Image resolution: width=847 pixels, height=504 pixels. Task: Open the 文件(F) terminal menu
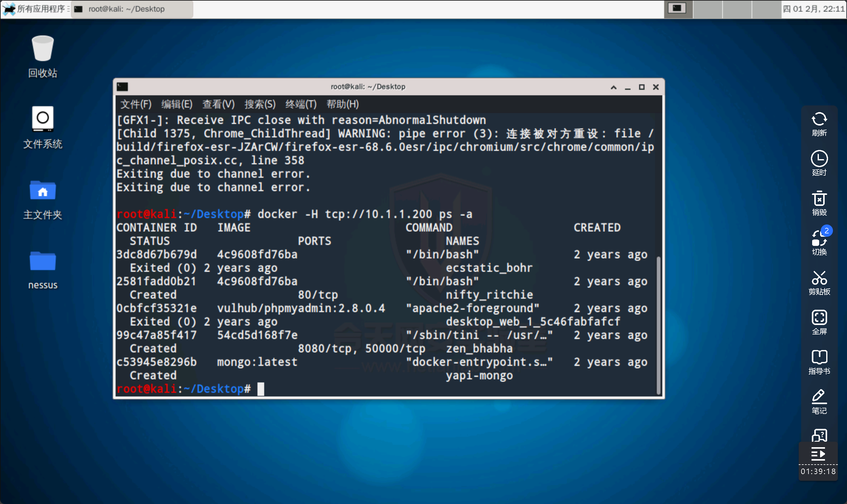[136, 104]
